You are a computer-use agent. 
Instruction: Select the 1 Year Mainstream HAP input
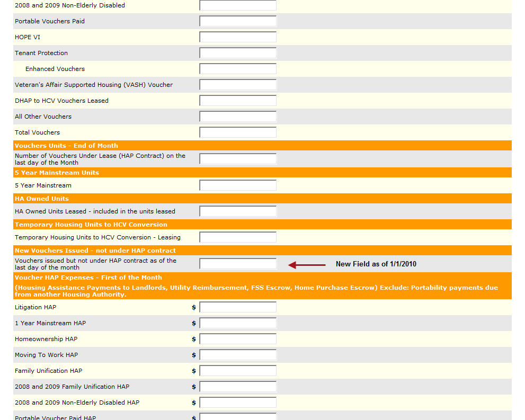point(238,323)
